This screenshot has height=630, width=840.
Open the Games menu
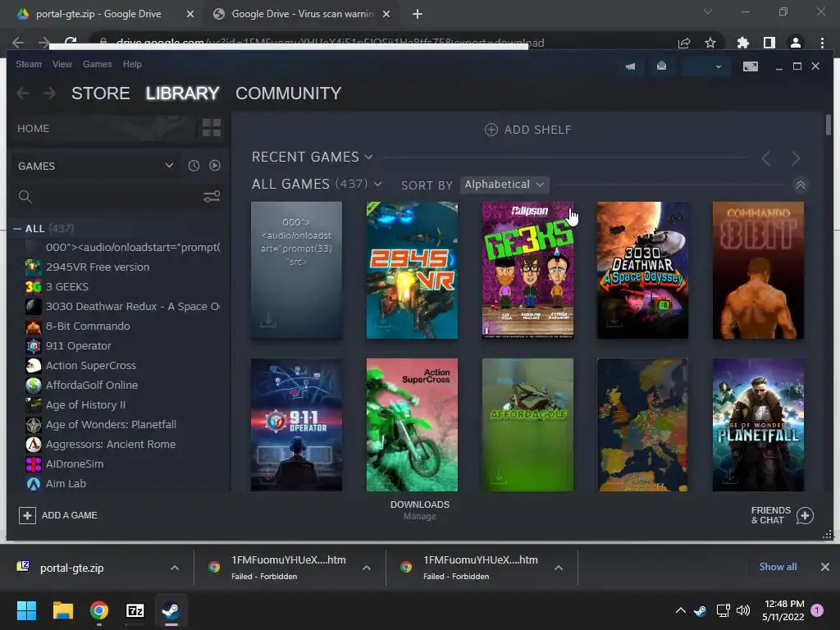[97, 64]
